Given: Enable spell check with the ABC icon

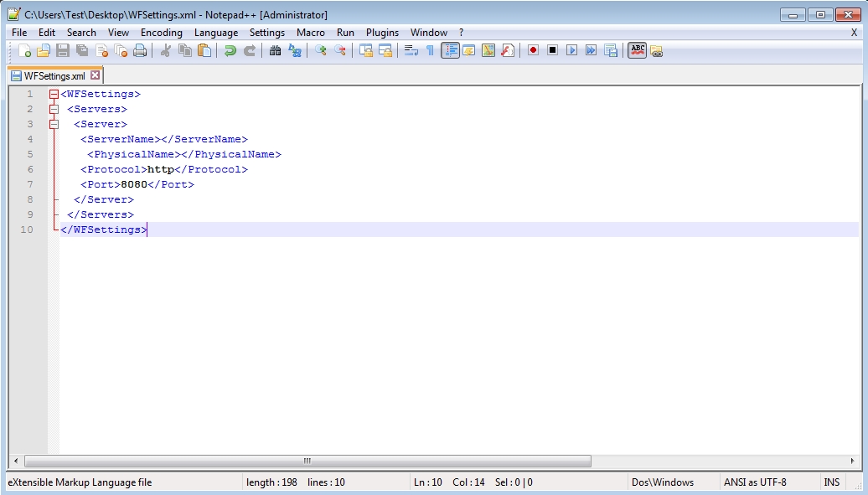Looking at the screenshot, I should click(637, 50).
